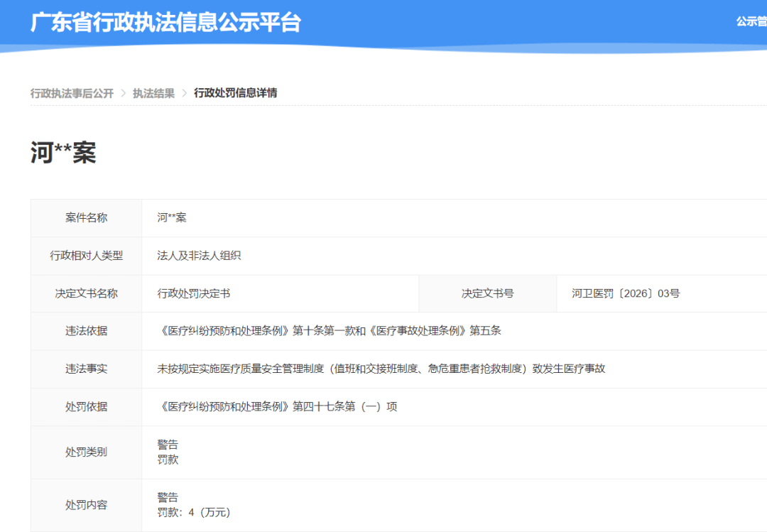
Task: Click the 决定文书名称 label cell
Action: click(86, 293)
